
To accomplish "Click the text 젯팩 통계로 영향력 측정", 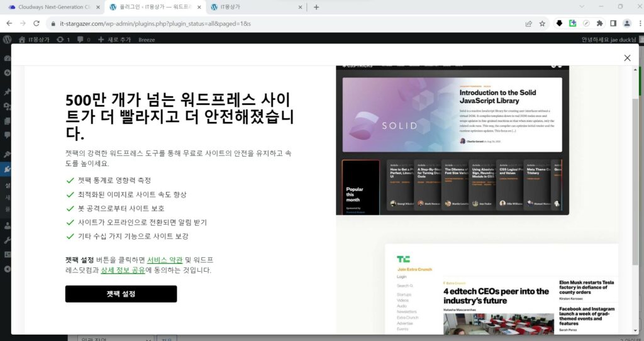I will tap(114, 181).
